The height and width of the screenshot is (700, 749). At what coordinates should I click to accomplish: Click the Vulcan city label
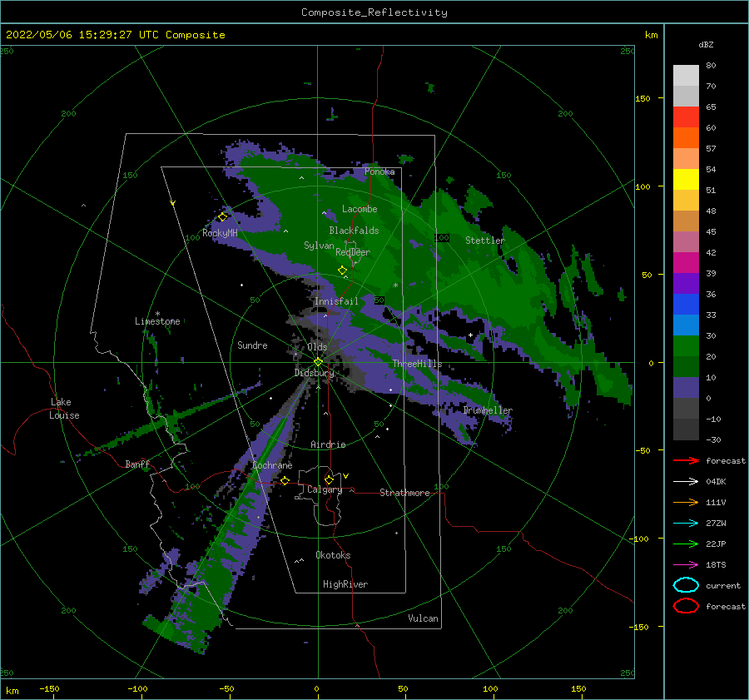[x=423, y=618]
